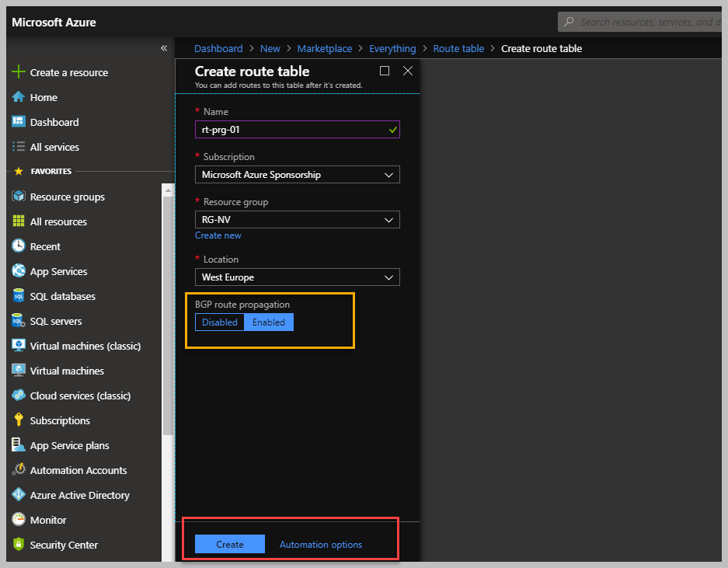728x568 pixels.
Task: Collapse the sidebar with double-chevron icon
Action: [164, 48]
